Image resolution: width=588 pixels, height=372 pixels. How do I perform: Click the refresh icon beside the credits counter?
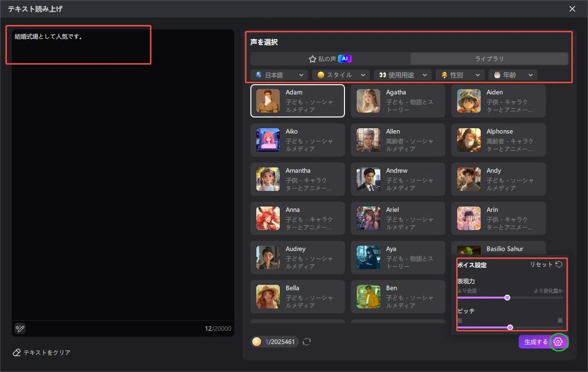307,342
